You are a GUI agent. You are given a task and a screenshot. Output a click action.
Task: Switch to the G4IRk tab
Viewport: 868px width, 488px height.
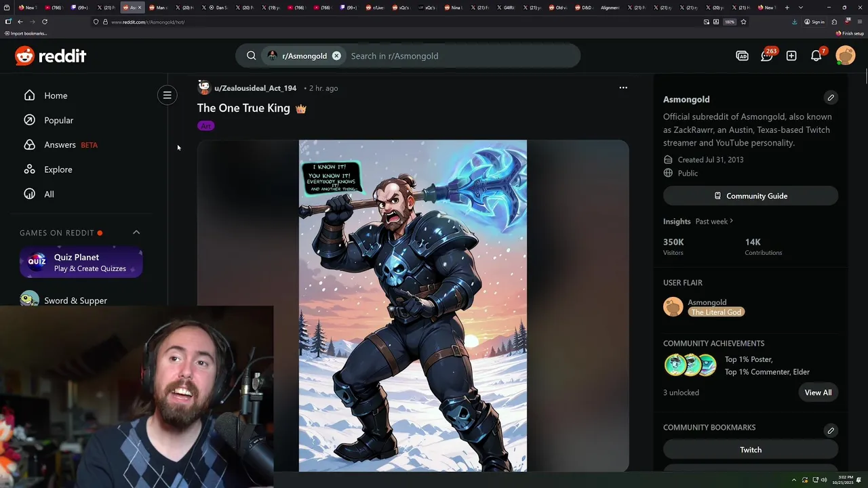pos(506,7)
